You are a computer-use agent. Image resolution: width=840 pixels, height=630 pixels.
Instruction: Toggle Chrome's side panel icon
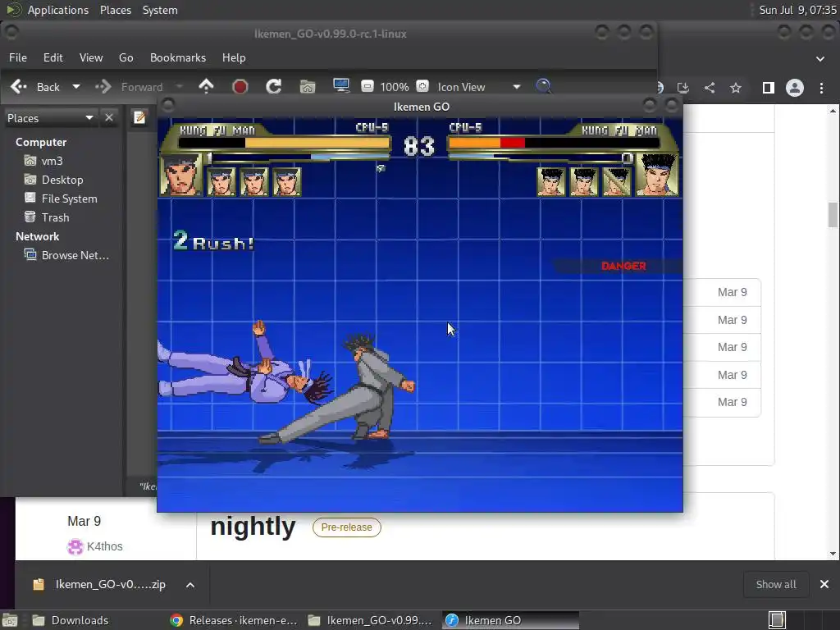point(768,87)
